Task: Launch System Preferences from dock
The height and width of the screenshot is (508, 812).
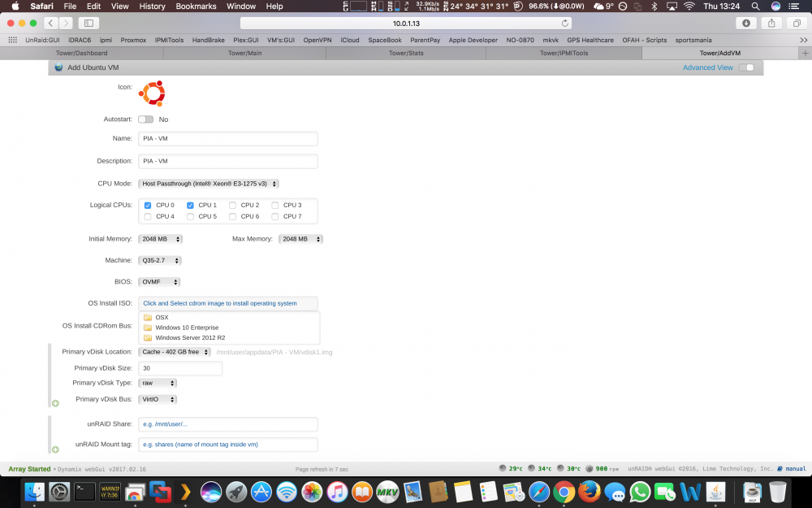Action: click(x=59, y=492)
